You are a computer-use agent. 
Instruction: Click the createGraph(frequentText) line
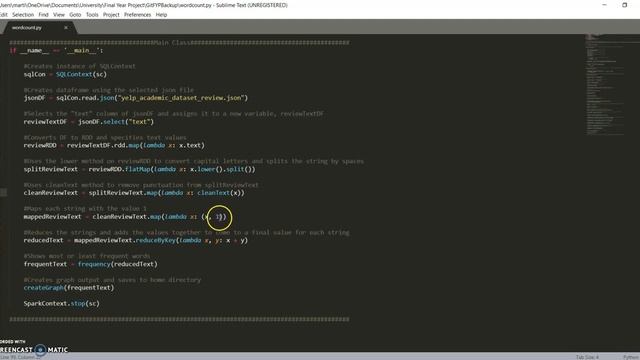69,288
